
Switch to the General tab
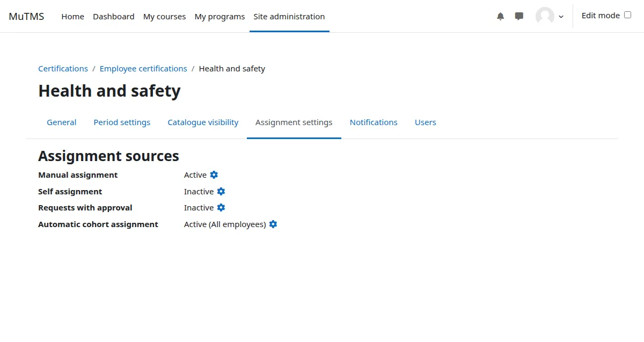pos(61,122)
